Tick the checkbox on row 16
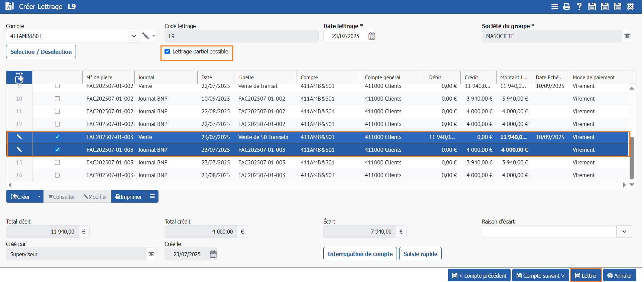The image size is (644, 282). point(57,175)
